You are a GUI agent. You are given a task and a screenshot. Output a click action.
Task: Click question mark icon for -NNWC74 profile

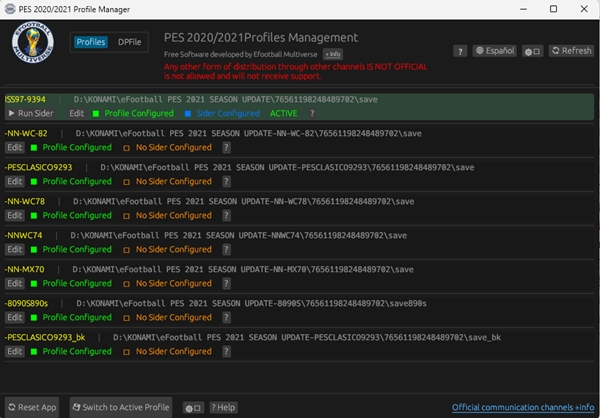pyautogui.click(x=226, y=250)
